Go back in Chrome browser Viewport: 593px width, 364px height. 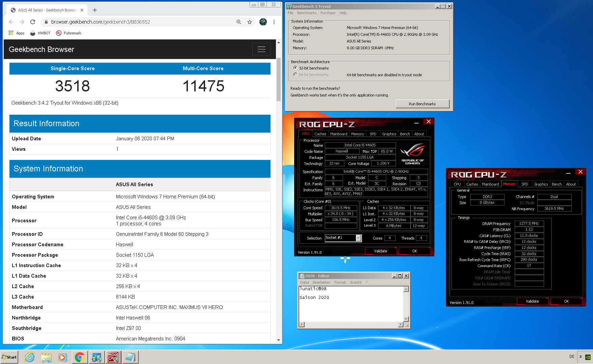[x=11, y=22]
